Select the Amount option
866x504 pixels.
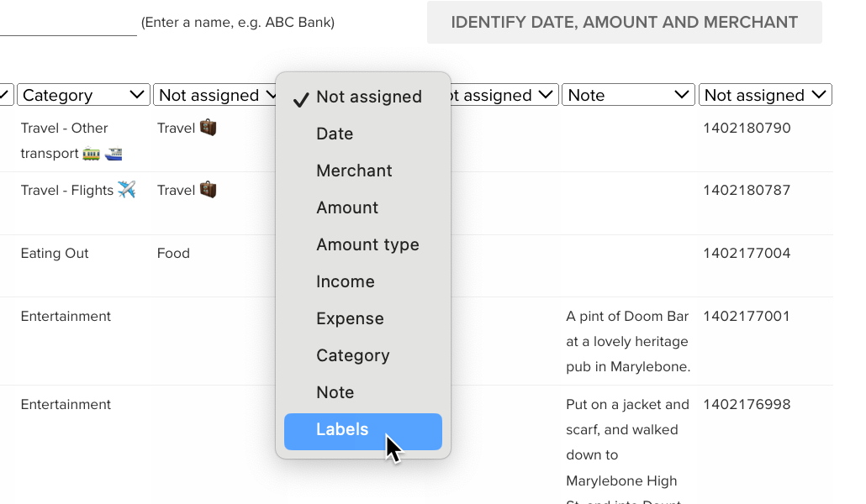[x=347, y=208]
